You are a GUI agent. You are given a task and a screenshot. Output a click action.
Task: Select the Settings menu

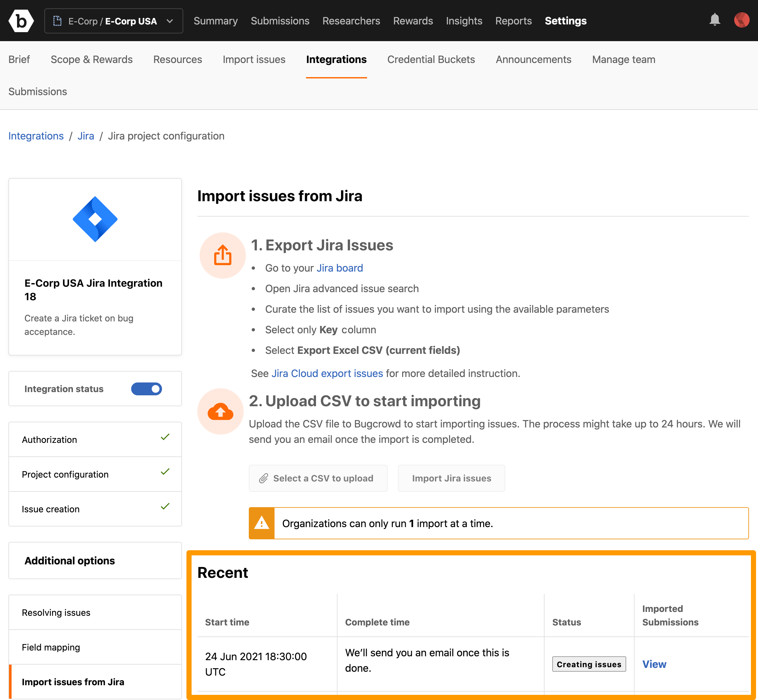click(x=565, y=21)
